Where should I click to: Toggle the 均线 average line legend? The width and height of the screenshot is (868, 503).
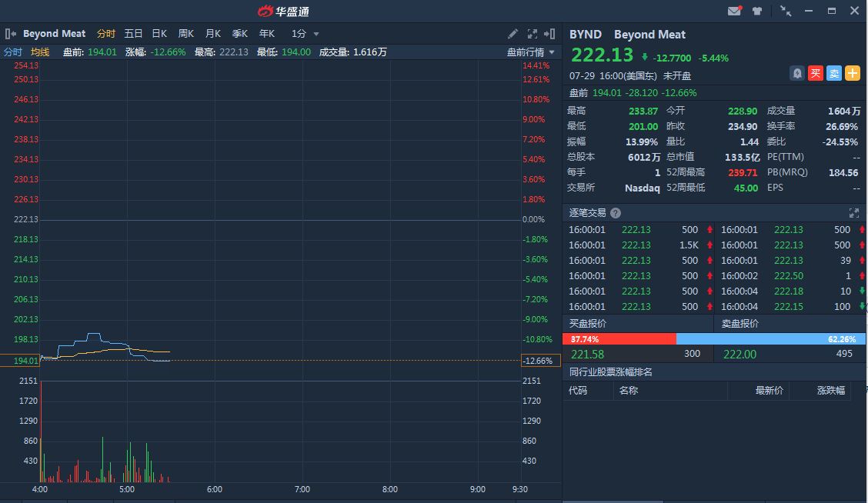40,52
